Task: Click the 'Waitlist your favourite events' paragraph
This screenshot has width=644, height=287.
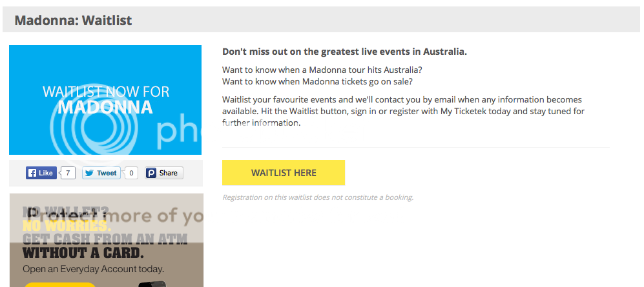Action: 403,111
